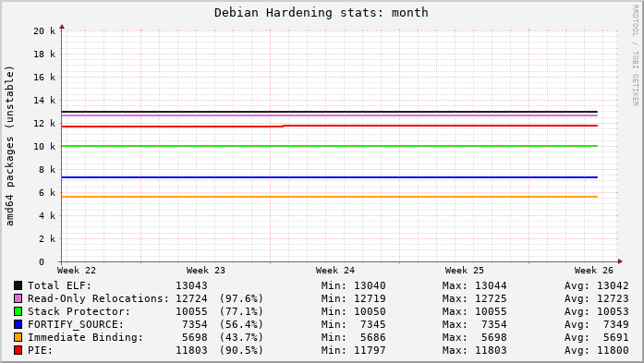The width and height of the screenshot is (644, 363).
Task: Click the black Total ELF legend swatch
Action: [18, 285]
